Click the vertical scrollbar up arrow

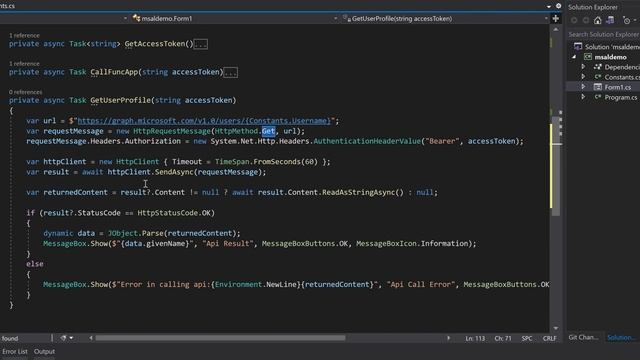[556, 30]
